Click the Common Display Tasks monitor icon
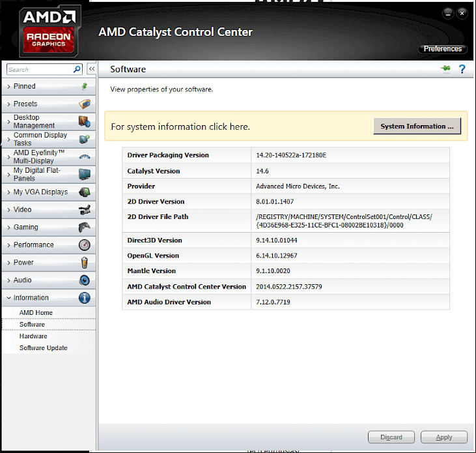Image resolution: width=476 pixels, height=453 pixels. coord(85,139)
